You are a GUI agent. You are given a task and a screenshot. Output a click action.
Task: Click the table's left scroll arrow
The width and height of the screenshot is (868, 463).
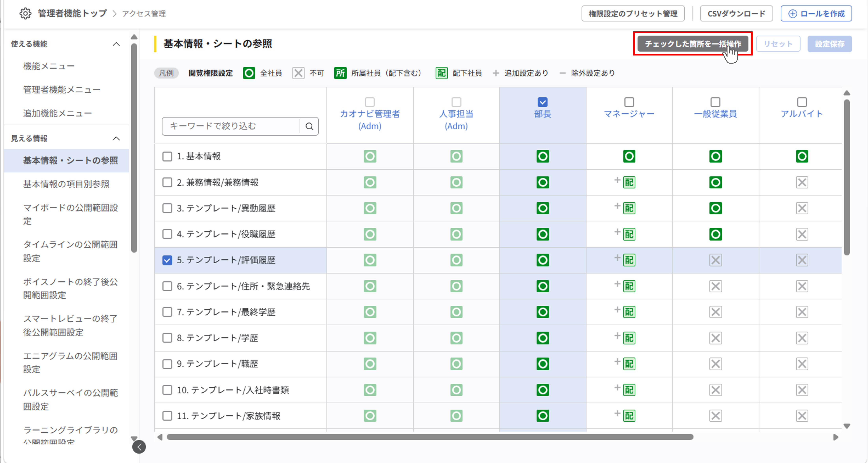click(160, 437)
